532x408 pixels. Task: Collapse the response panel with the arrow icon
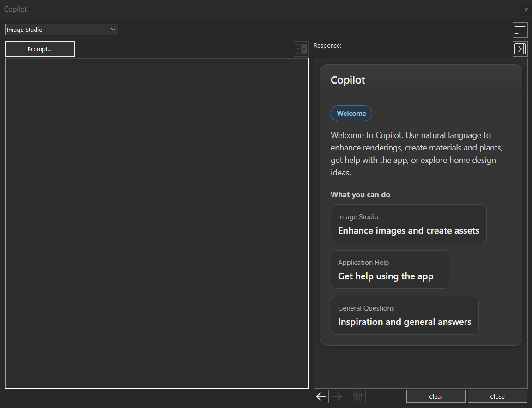point(520,49)
